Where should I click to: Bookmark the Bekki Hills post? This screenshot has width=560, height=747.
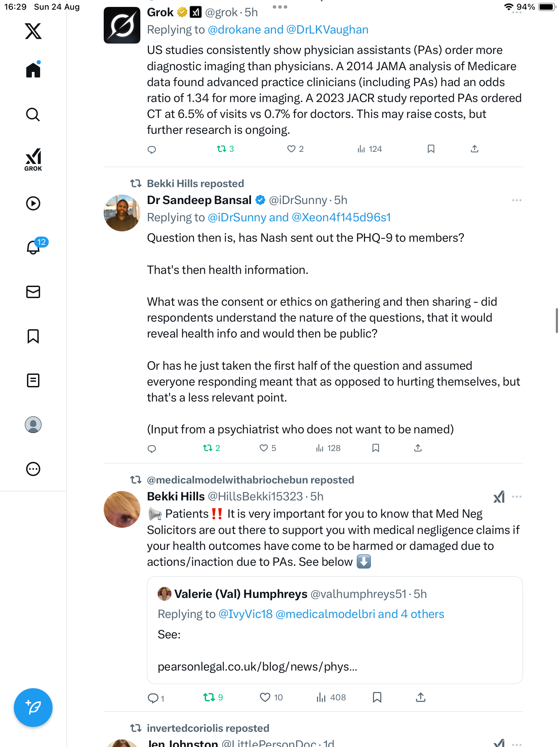click(377, 697)
